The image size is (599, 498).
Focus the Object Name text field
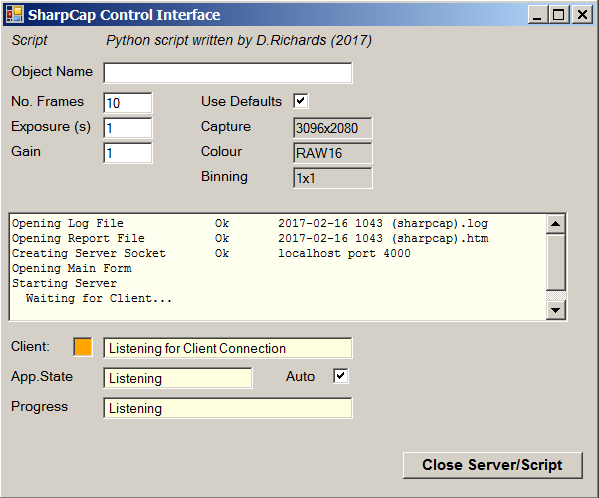pyautogui.click(x=228, y=73)
